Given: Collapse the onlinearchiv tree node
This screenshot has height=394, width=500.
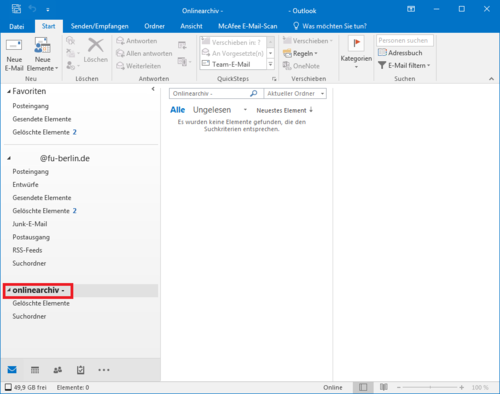Looking at the screenshot, I should (x=9, y=290).
